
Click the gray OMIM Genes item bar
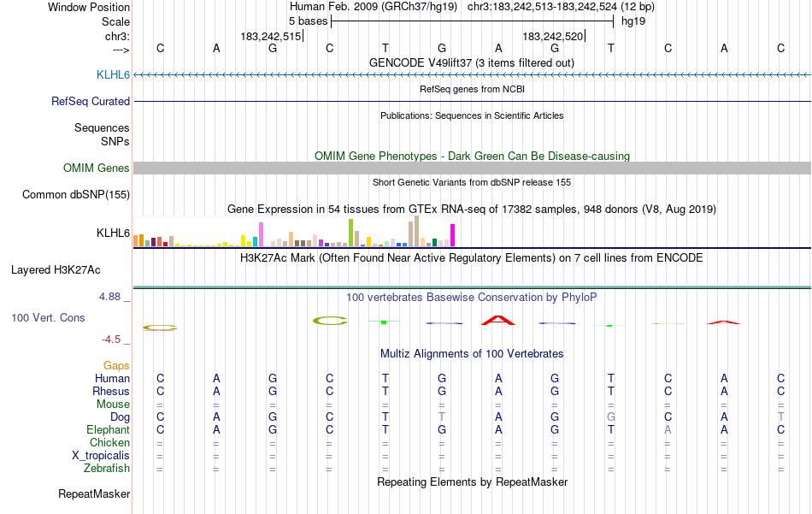[472, 168]
